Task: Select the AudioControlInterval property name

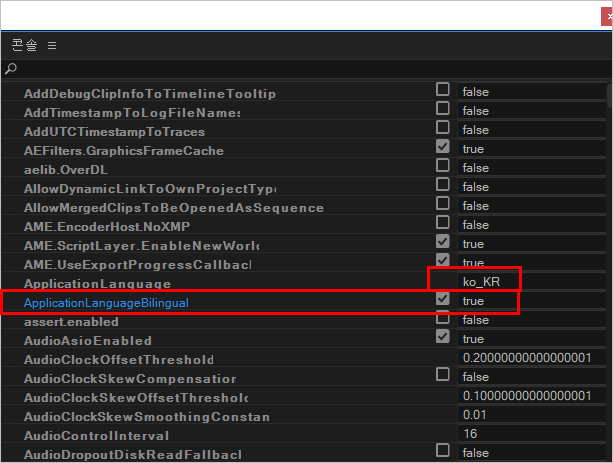Action: pos(96,436)
